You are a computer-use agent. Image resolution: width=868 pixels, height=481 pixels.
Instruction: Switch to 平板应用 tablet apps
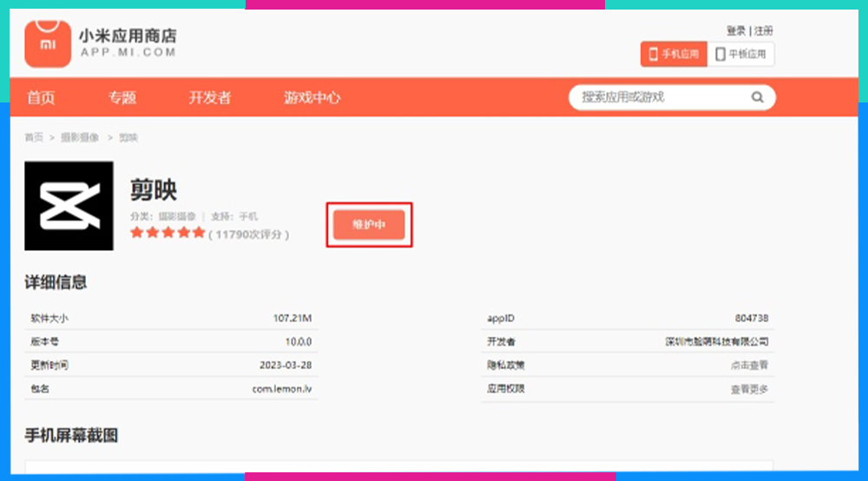coord(740,54)
